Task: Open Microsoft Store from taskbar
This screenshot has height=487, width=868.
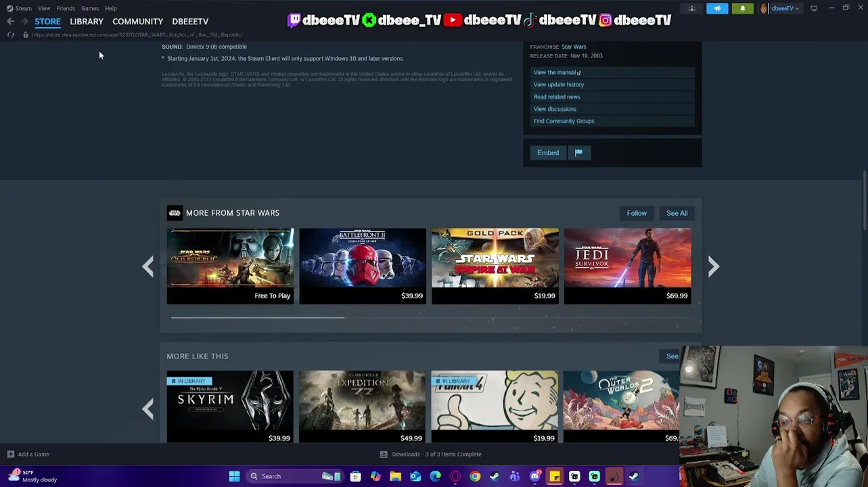Action: (x=355, y=476)
